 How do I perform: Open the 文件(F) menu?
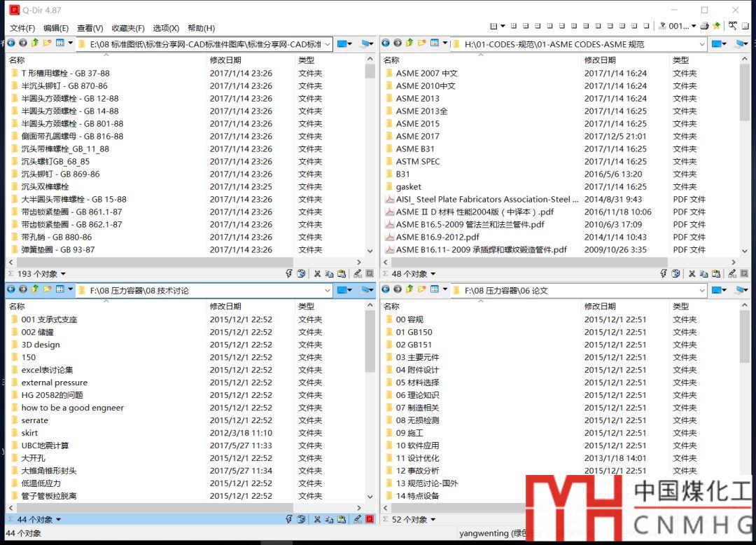(x=22, y=28)
